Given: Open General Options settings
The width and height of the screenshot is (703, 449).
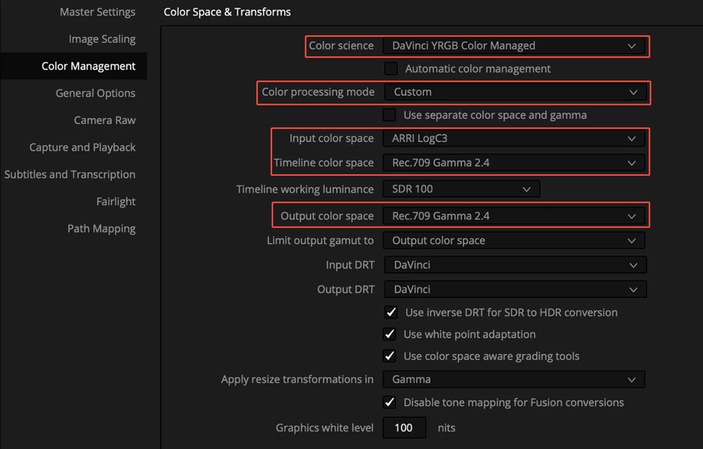Looking at the screenshot, I should tap(95, 93).
